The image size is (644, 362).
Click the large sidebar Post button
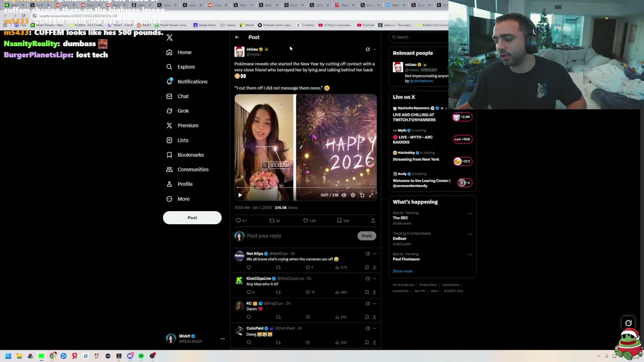(x=192, y=218)
